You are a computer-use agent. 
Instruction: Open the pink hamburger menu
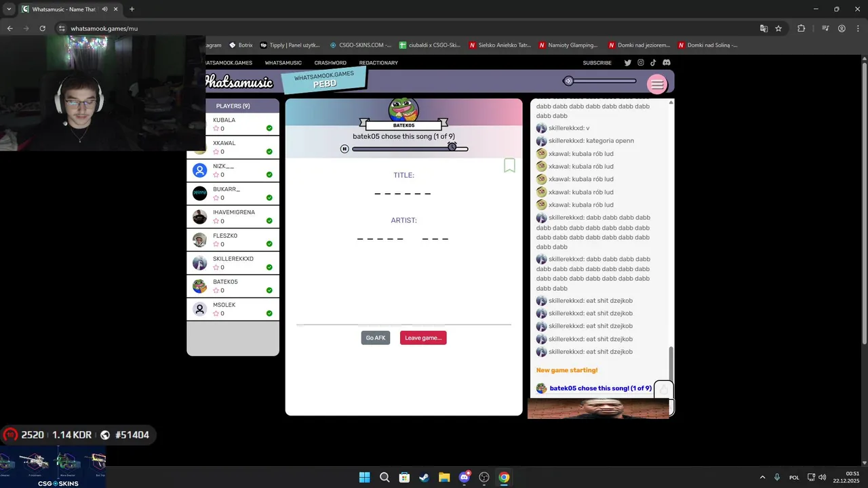[656, 84]
